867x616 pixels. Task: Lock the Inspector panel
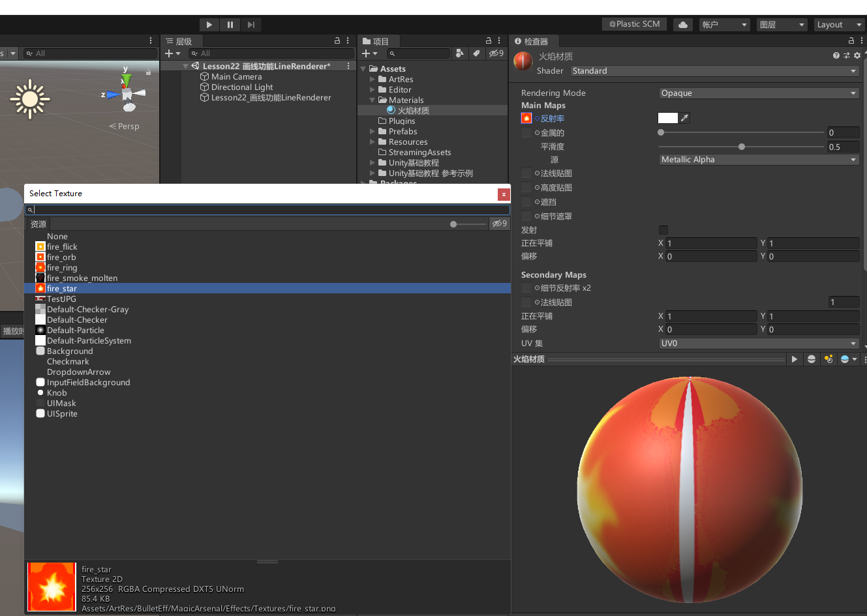[x=851, y=40]
